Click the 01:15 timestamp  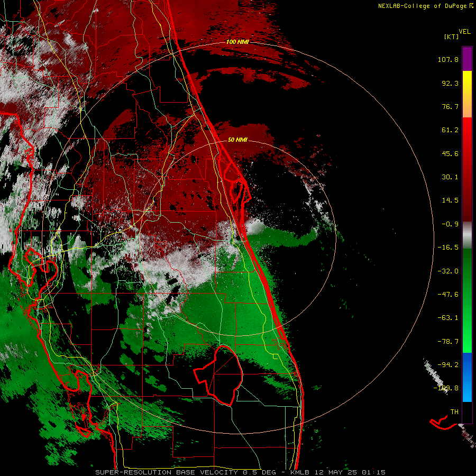pyautogui.click(x=375, y=472)
